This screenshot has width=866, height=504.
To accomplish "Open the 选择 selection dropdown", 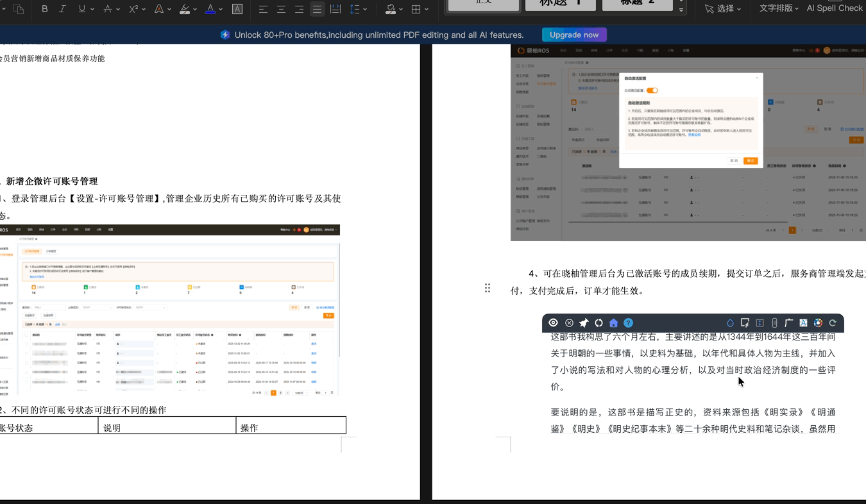I will pos(723,9).
